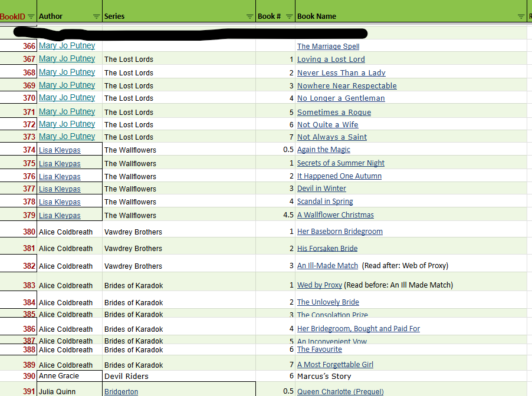Image resolution: width=532 pixels, height=396 pixels.
Task: Open the Book Name column filter
Action: tap(521, 16)
